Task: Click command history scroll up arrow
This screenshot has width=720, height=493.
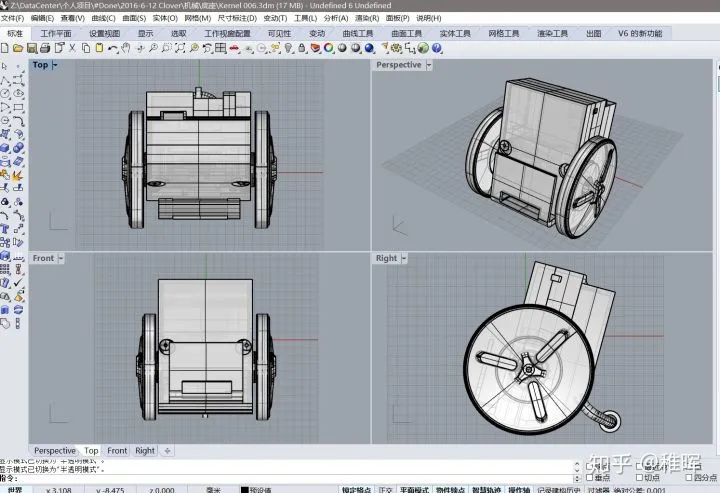Action: point(576,464)
